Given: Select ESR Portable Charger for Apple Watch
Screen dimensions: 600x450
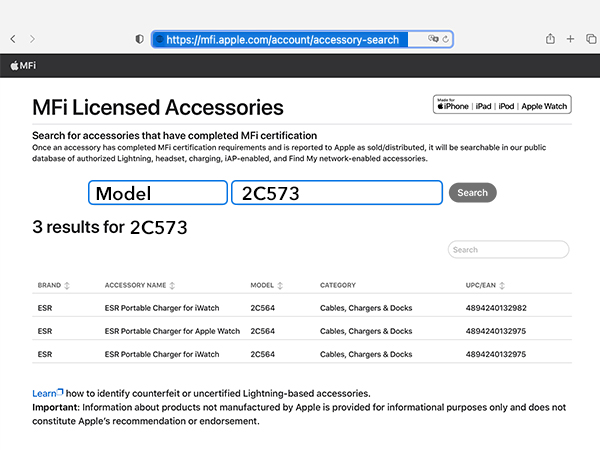Looking at the screenshot, I should [172, 331].
